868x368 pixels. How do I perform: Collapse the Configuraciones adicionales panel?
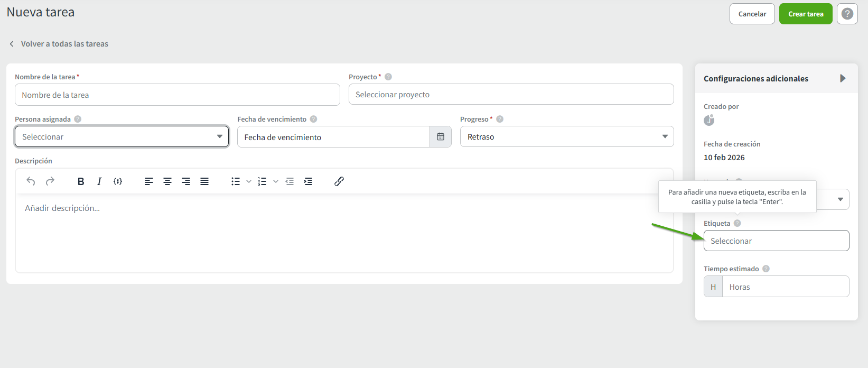pos(843,78)
